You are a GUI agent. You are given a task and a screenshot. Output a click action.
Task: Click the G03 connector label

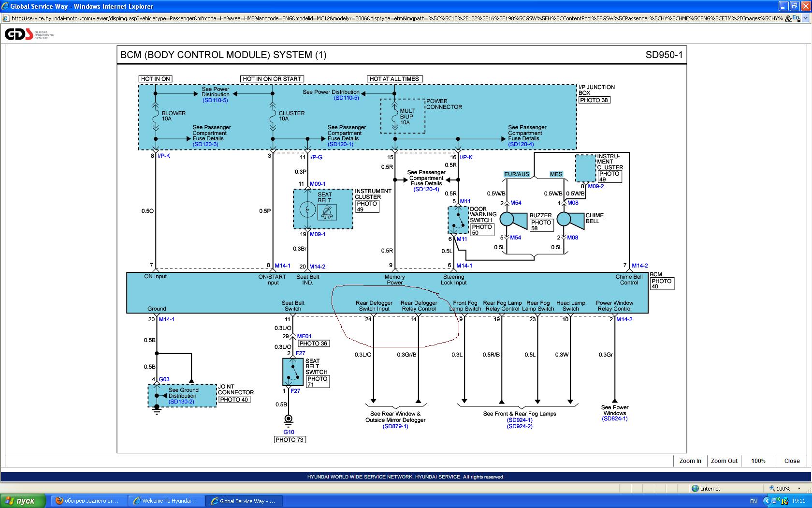pyautogui.click(x=164, y=379)
